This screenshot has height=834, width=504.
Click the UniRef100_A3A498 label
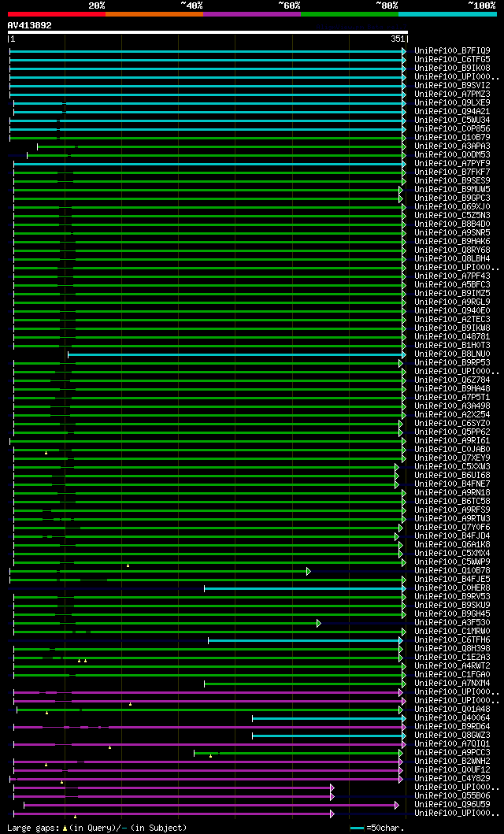pyautogui.click(x=453, y=406)
